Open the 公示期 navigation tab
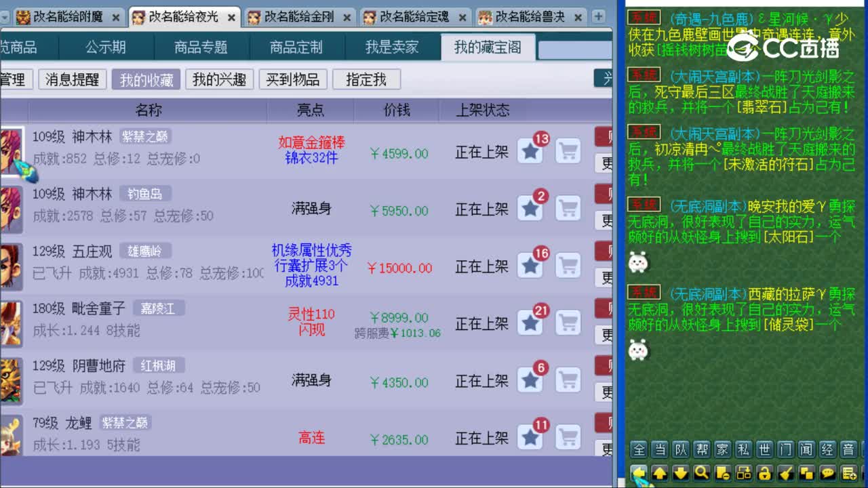This screenshot has width=868, height=488. click(106, 47)
